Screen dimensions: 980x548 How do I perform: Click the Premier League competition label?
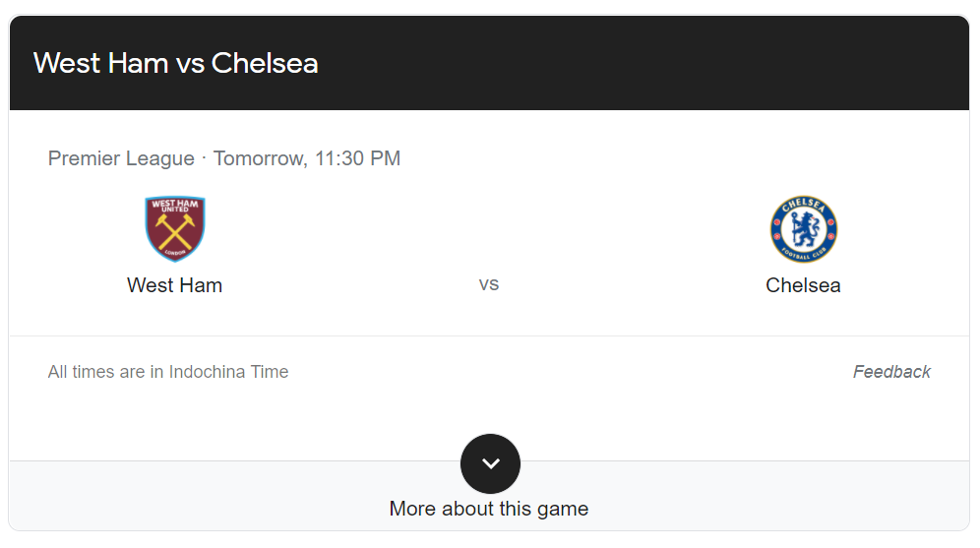pyautogui.click(x=121, y=158)
